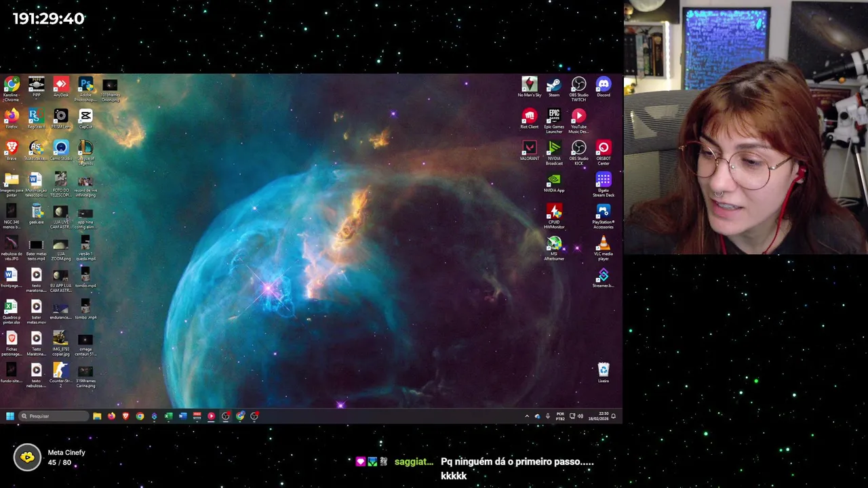Expand hidden system tray icons chevron
This screenshot has height=488, width=868.
pos(527,416)
